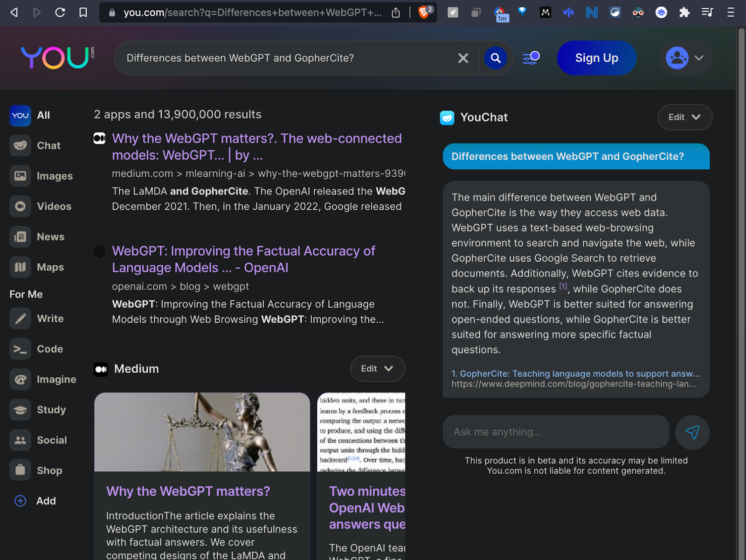Open the GopherCite source citation link
The height and width of the screenshot is (560, 746).
tap(575, 373)
